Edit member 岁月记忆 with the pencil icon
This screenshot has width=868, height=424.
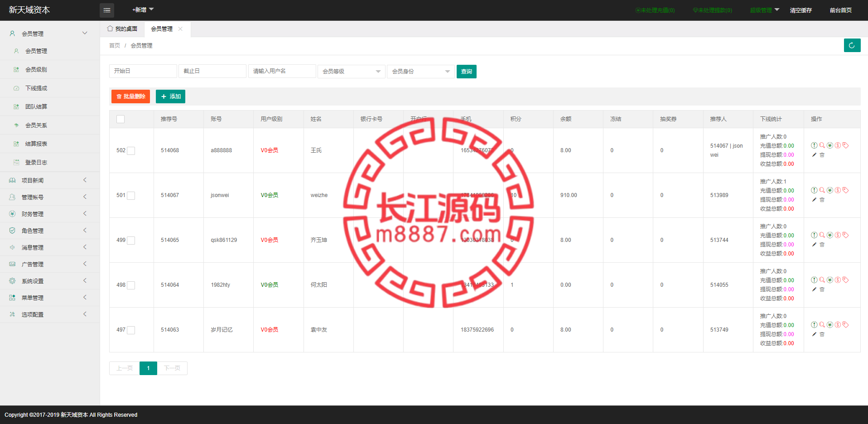pyautogui.click(x=814, y=334)
